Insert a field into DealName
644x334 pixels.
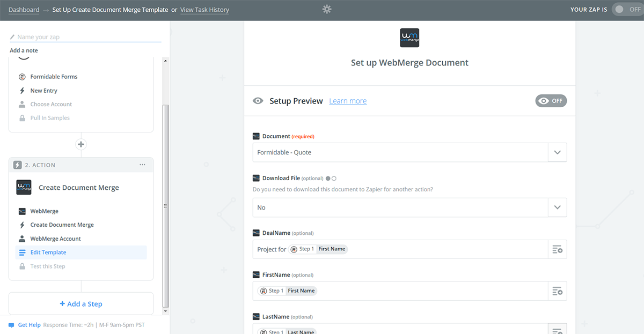pyautogui.click(x=557, y=249)
